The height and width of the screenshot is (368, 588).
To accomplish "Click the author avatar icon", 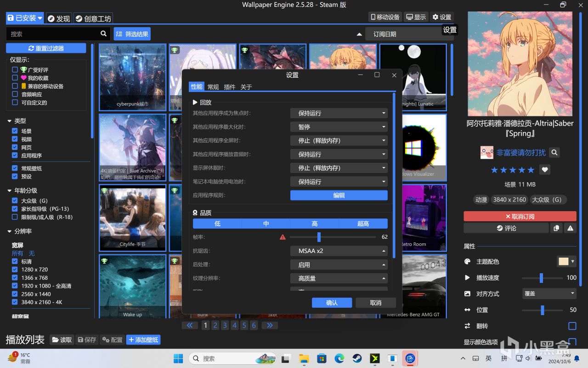I will pyautogui.click(x=486, y=152).
